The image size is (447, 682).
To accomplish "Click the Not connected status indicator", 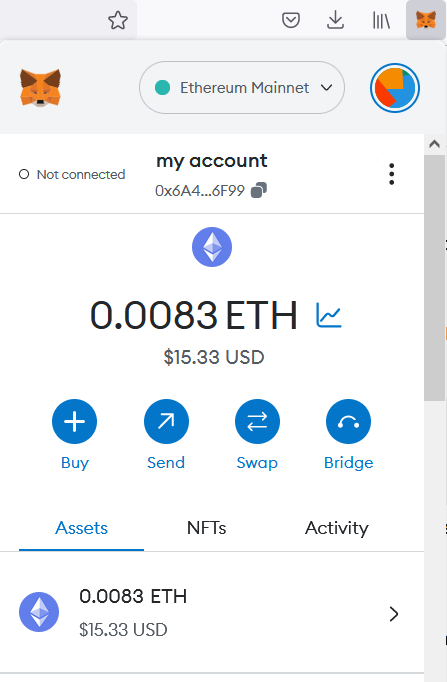I will [72, 174].
